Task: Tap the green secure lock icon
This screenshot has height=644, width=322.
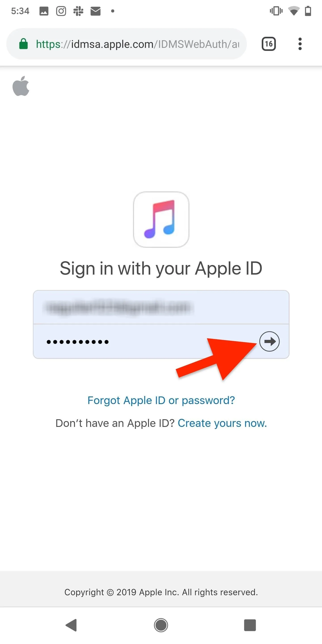Action: pyautogui.click(x=23, y=44)
